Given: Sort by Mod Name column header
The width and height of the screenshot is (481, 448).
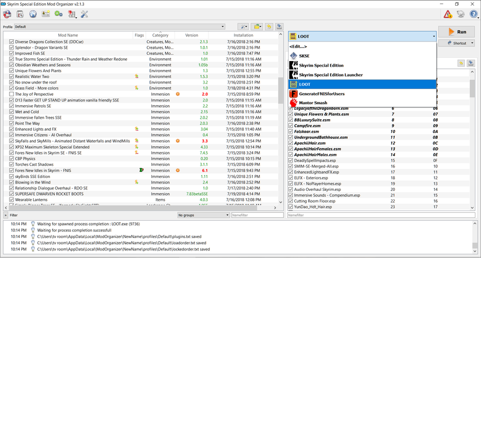Looking at the screenshot, I should click(x=68, y=35).
